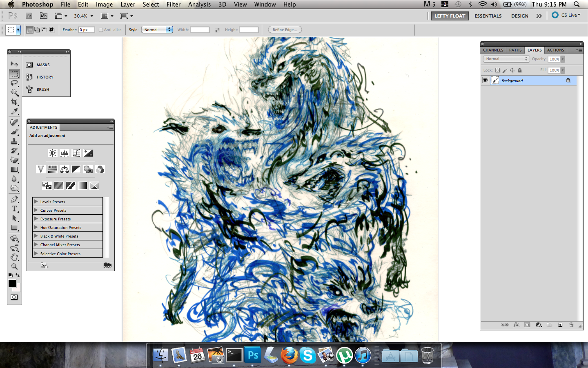Hide the Background layer visibility eye
Viewport: 588px width, 368px height.
(x=485, y=80)
